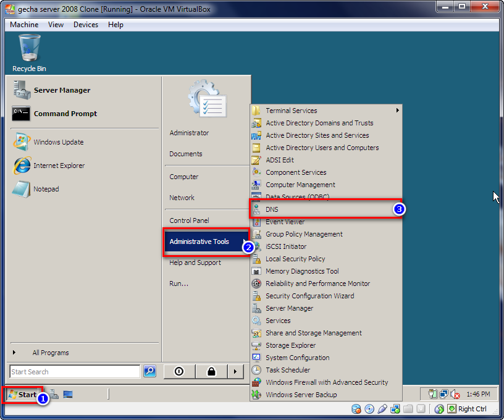The image size is (504, 420).
Task: Open Group Policy Management
Action: [326, 234]
